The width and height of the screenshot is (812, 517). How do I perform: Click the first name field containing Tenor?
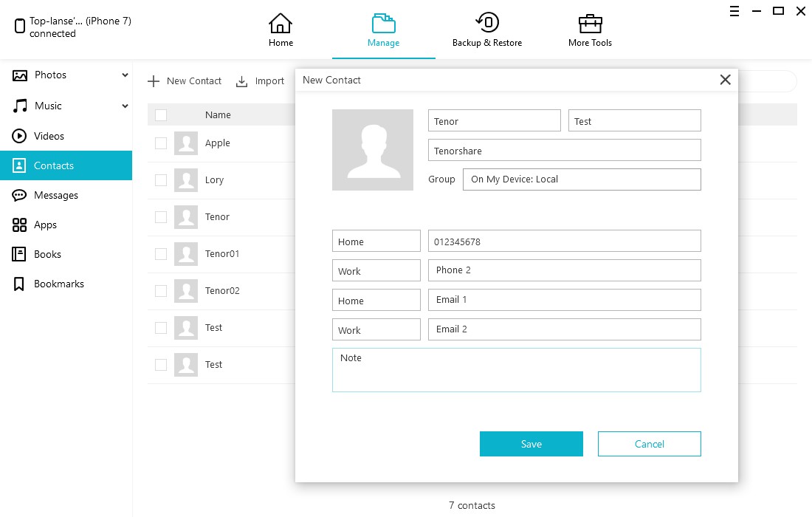point(494,120)
